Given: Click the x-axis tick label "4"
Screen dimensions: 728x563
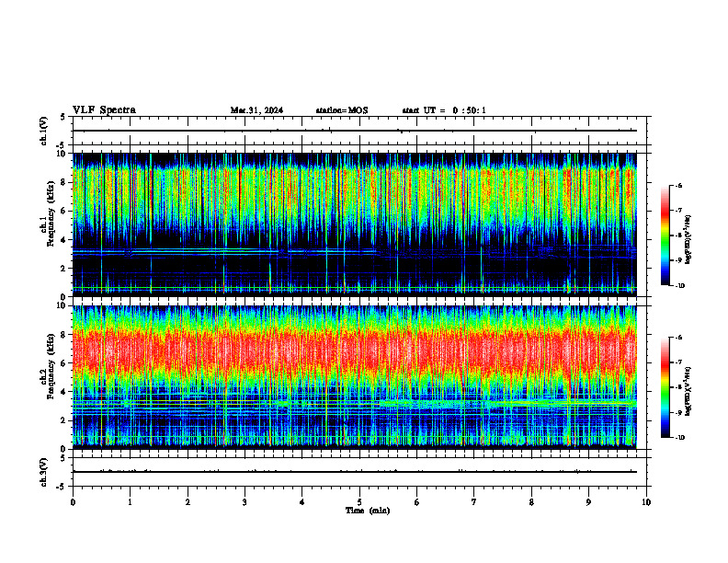Looking at the screenshot, I should point(302,502).
